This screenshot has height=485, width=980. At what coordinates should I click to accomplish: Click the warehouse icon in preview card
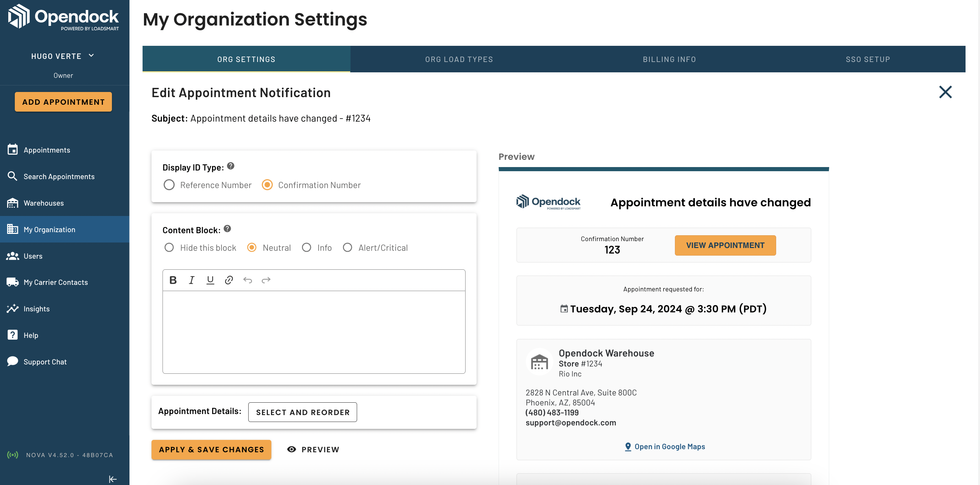click(539, 361)
